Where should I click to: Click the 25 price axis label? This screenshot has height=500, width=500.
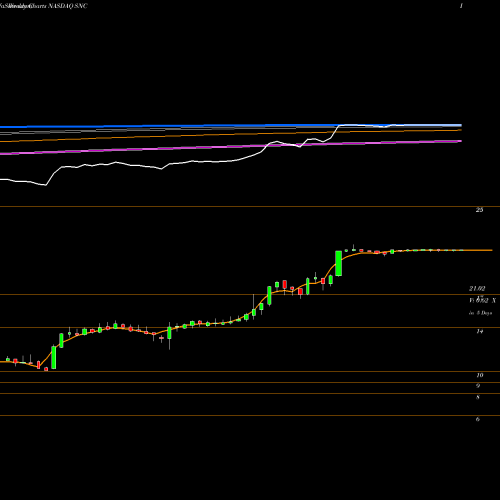click(479, 210)
